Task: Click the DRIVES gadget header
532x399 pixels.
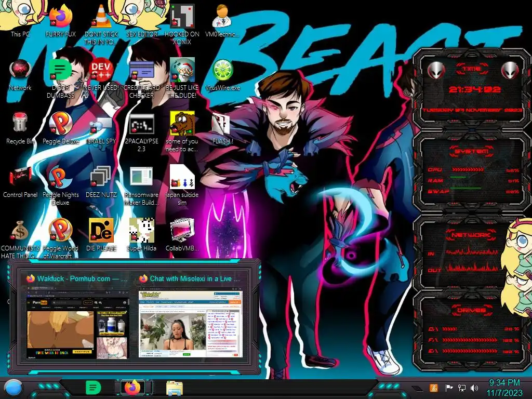Action: [471, 310]
